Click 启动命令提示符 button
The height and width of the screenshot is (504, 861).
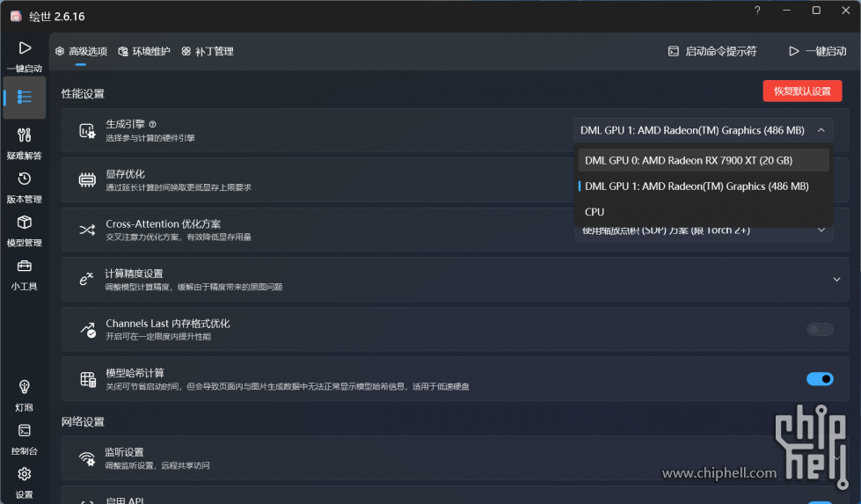coord(712,52)
